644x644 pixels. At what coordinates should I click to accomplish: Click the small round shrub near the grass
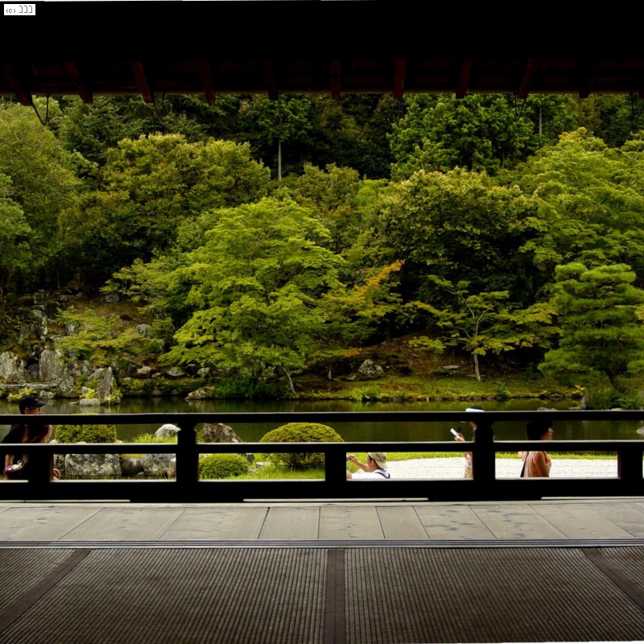(x=223, y=465)
